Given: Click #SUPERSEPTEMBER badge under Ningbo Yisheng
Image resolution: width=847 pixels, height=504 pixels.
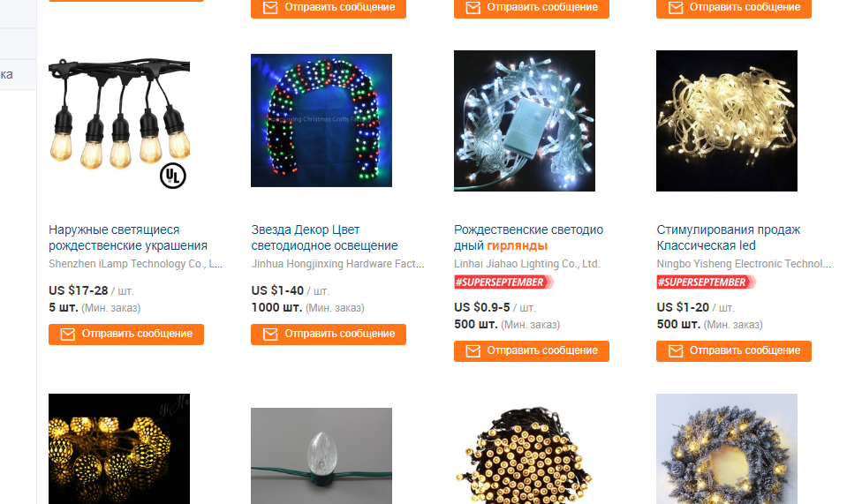Looking at the screenshot, I should pos(706,282).
